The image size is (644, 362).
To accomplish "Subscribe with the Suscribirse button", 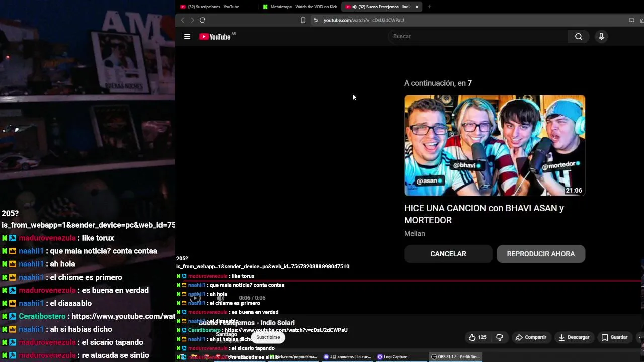I will pyautogui.click(x=268, y=337).
